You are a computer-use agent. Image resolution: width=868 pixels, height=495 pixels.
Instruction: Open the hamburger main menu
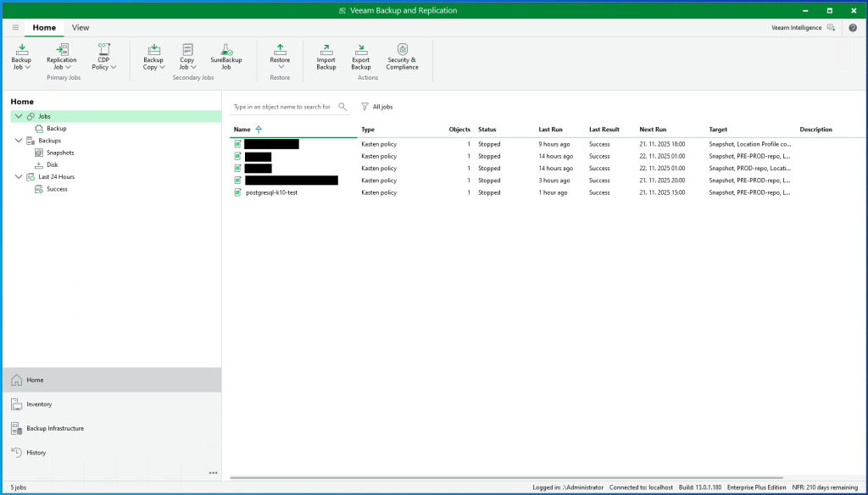15,27
